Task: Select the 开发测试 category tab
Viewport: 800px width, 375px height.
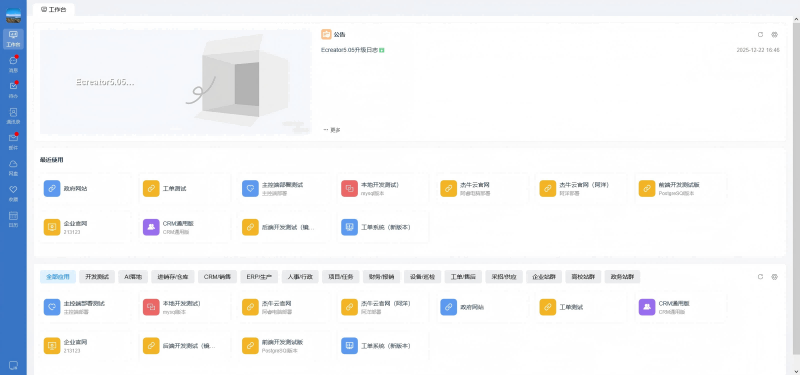Action: click(97, 277)
